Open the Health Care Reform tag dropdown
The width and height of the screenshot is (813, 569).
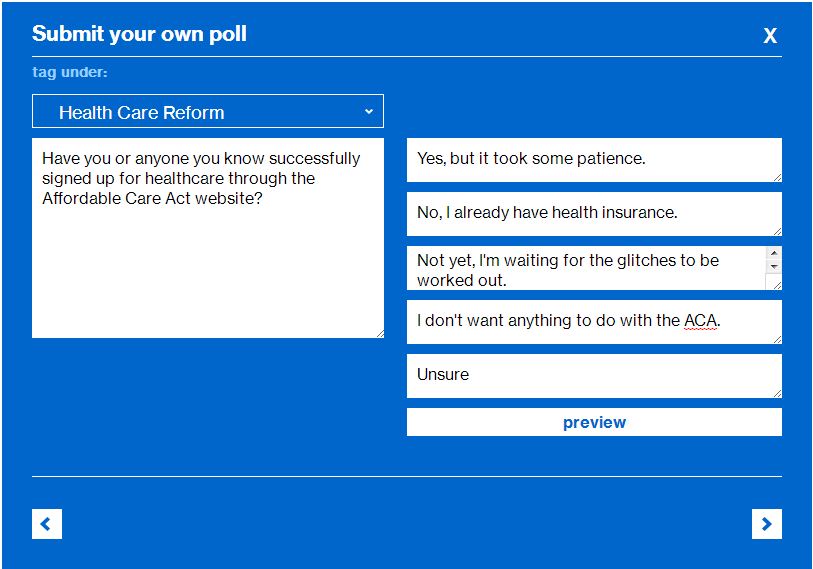pyautogui.click(x=208, y=112)
